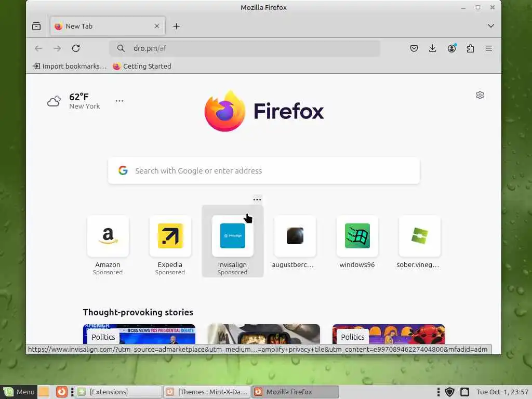Viewport: 532px width, 399px height.
Task: Click the search magnifier in address bar
Action: pos(121,48)
